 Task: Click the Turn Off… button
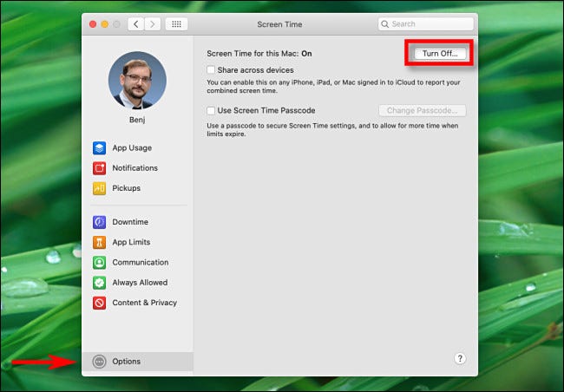click(x=440, y=53)
